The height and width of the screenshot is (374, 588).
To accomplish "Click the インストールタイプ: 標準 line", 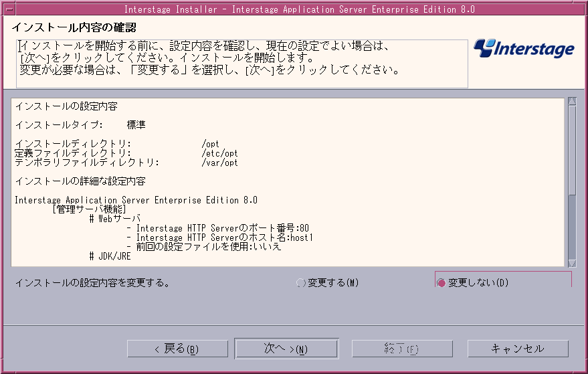I will (80, 125).
